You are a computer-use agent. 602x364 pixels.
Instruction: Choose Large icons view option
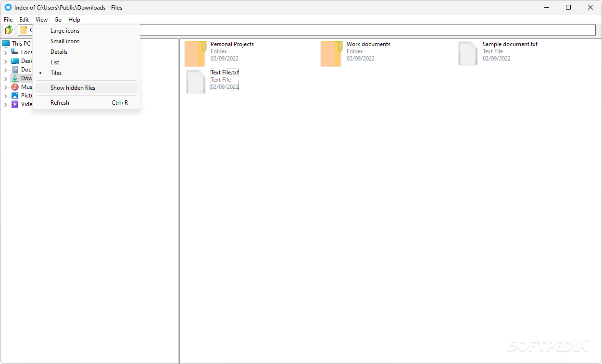[x=86, y=31]
